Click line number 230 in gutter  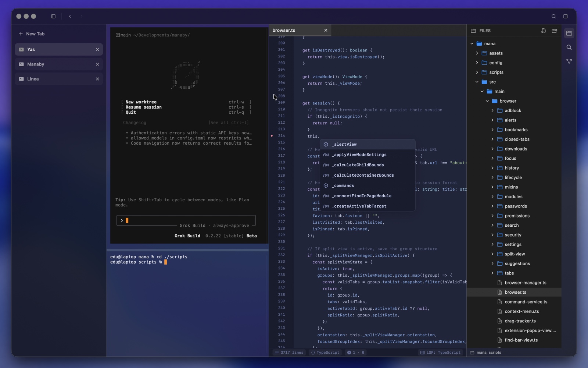coord(282,242)
